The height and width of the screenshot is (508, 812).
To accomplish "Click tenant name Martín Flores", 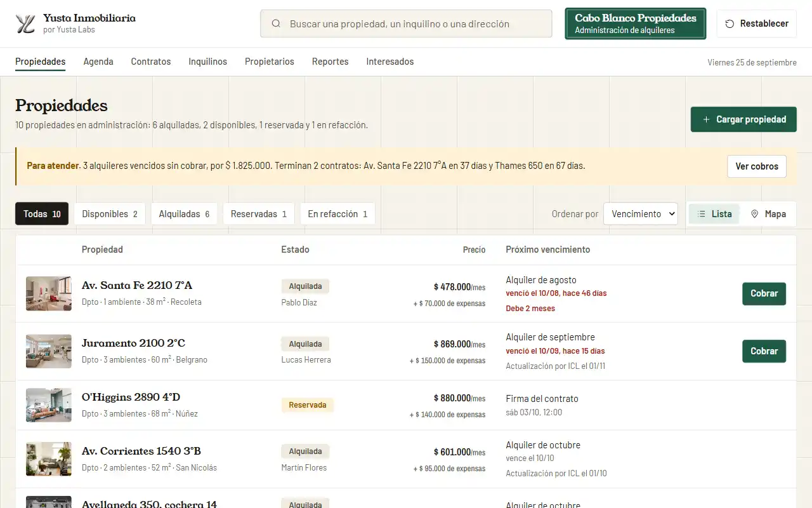I will click(304, 468).
